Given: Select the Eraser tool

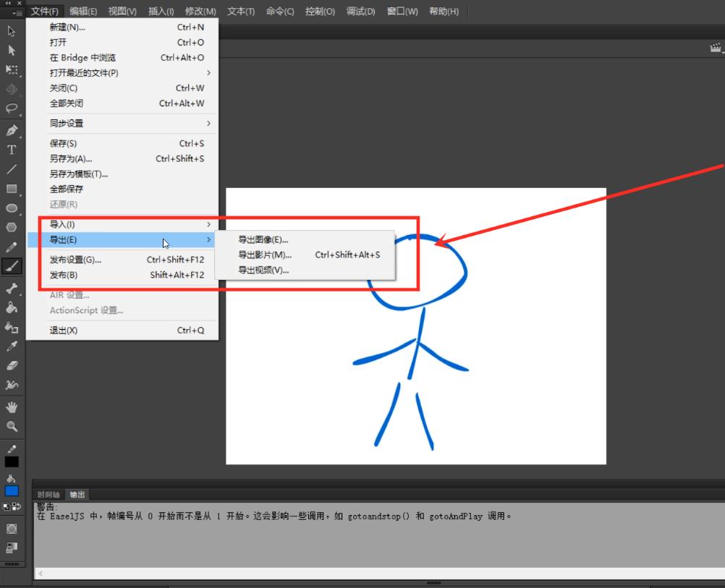Looking at the screenshot, I should 12,365.
